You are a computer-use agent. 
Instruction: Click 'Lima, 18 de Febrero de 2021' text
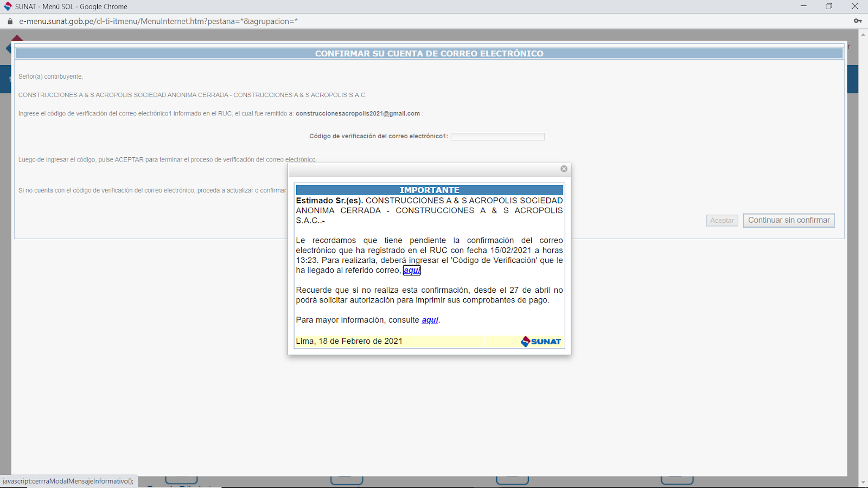click(x=349, y=341)
